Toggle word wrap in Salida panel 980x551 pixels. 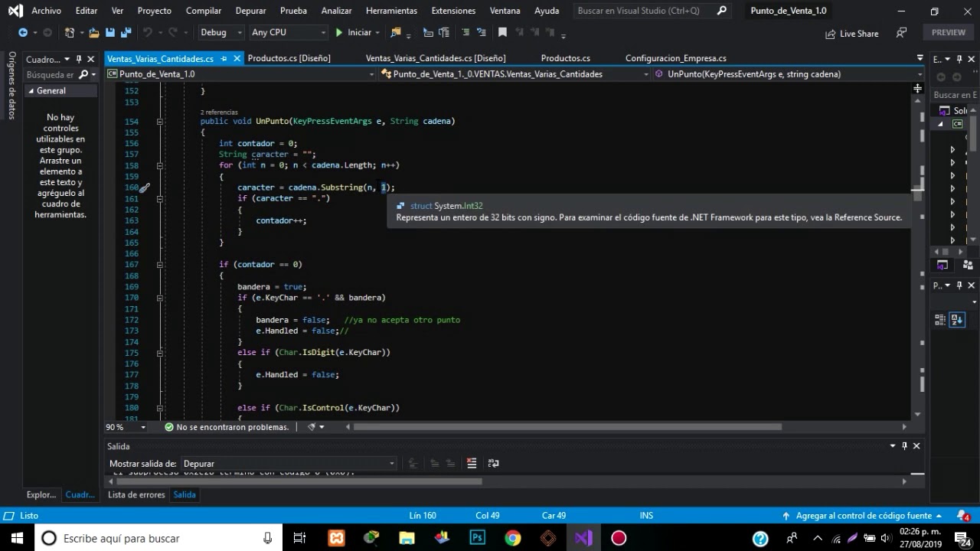(493, 463)
